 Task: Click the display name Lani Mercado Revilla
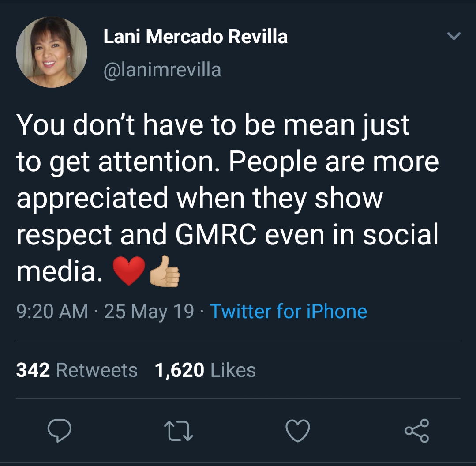[x=195, y=37]
